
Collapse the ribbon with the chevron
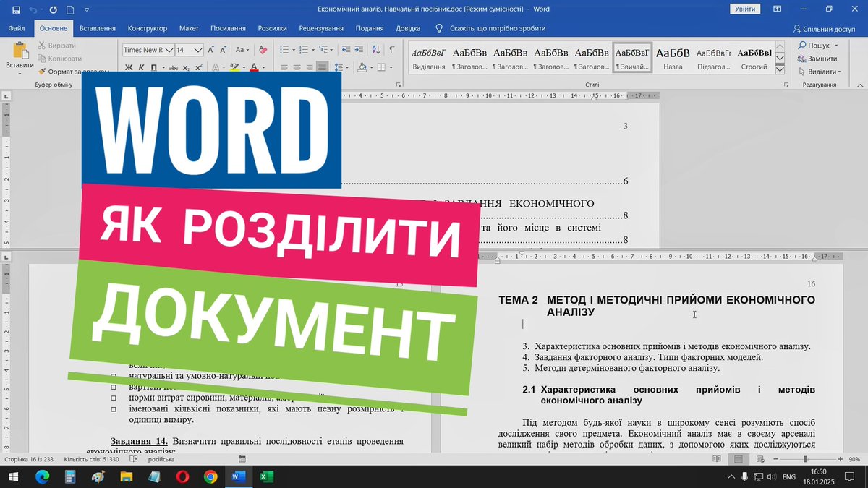coord(859,85)
